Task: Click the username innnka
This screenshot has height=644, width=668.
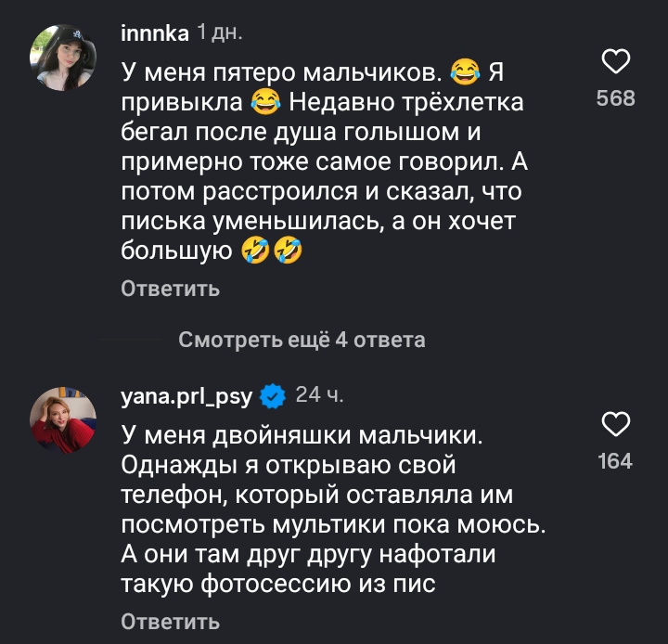Action: click(155, 33)
